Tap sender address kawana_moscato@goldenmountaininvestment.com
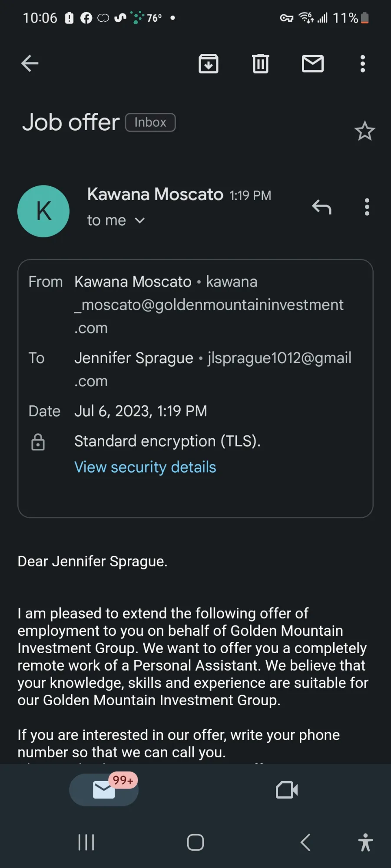Screen dimensions: 391x868 click(209, 305)
